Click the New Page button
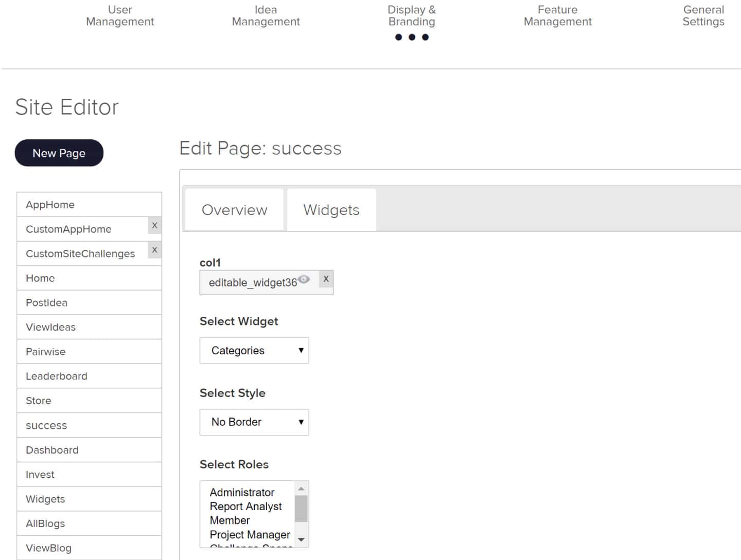Image resolution: width=741 pixels, height=560 pixels. pyautogui.click(x=59, y=153)
